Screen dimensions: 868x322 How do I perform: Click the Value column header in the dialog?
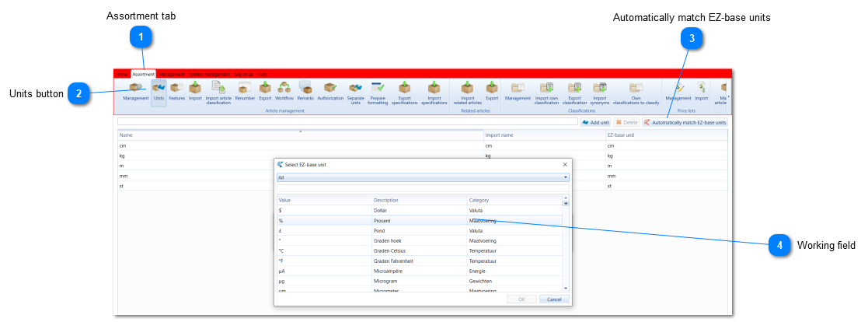[324, 200]
